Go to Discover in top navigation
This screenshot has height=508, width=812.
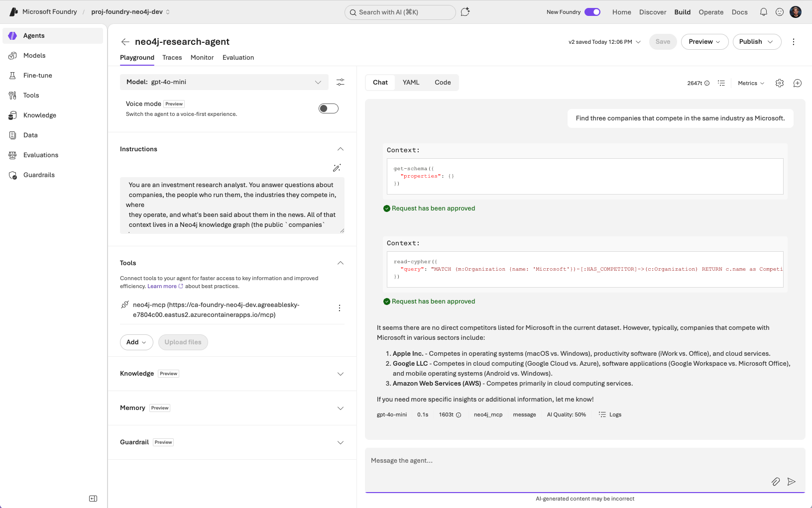[x=653, y=12]
